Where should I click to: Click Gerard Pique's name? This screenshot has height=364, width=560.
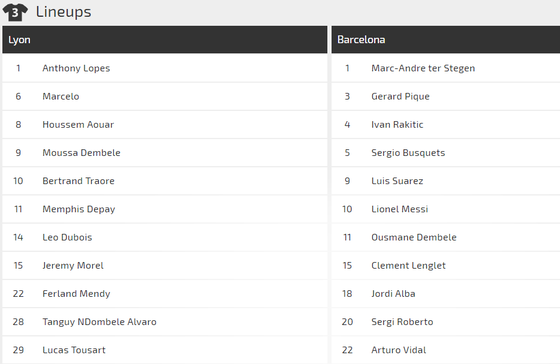400,96
